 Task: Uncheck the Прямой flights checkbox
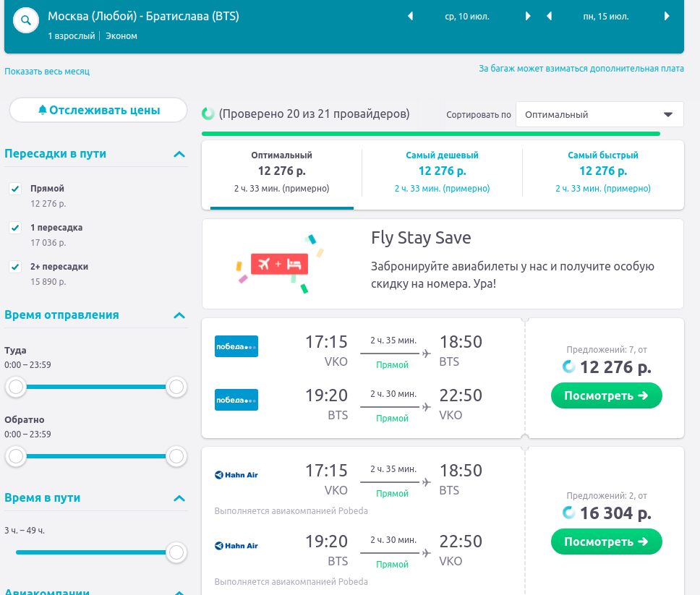pyautogui.click(x=15, y=189)
